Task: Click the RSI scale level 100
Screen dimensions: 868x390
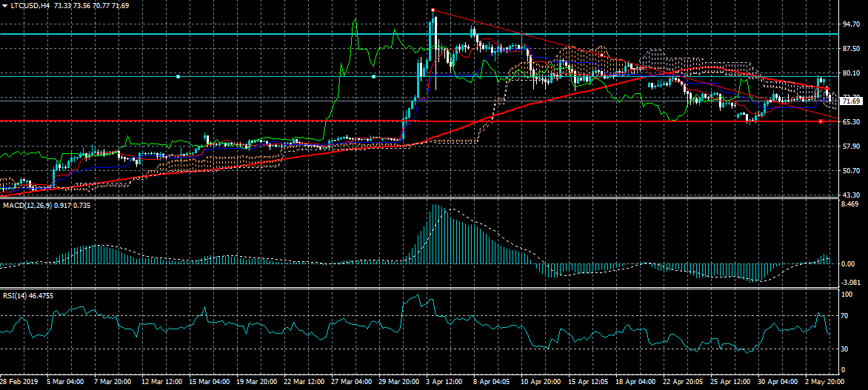Action: pyautogui.click(x=847, y=295)
